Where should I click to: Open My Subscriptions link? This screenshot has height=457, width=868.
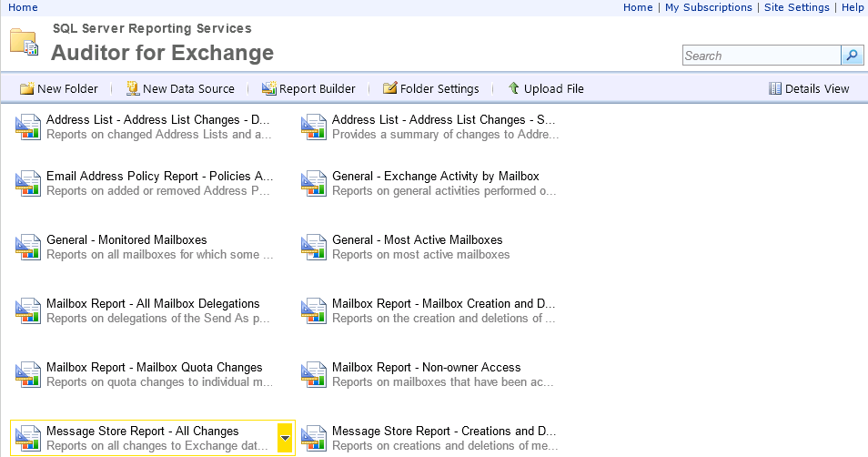point(708,7)
